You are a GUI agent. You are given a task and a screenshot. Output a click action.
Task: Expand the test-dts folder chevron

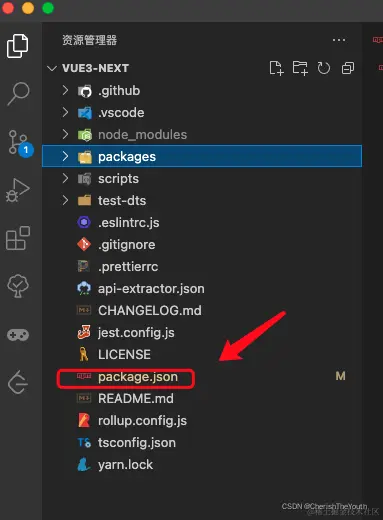(65, 200)
